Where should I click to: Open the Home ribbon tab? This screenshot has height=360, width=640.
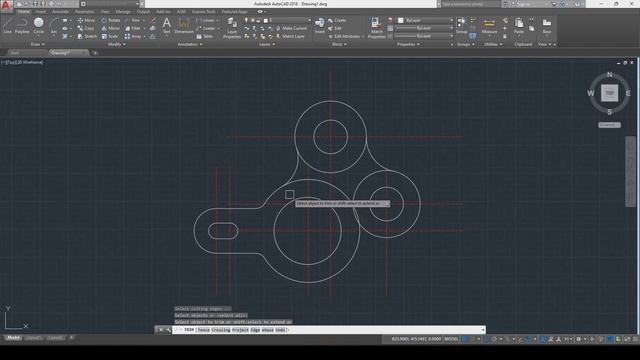click(23, 12)
